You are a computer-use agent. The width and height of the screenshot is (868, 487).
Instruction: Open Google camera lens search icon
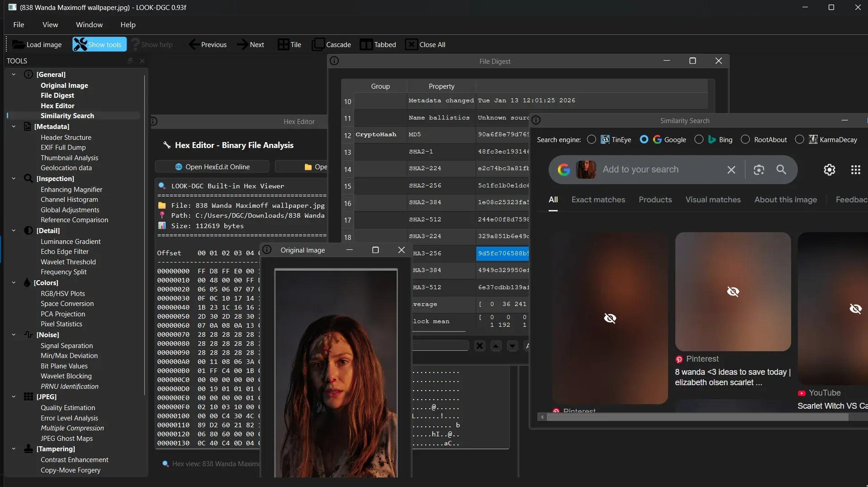click(759, 170)
